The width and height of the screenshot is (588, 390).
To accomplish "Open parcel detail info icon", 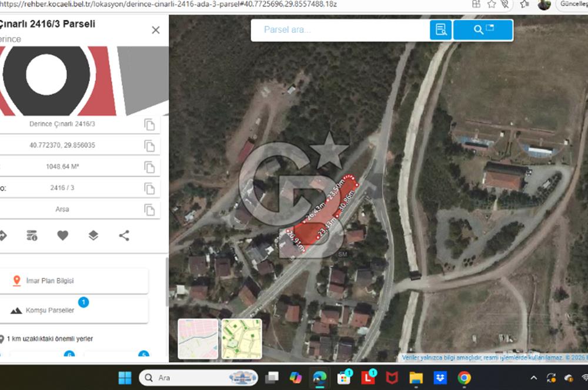I will click(32, 236).
